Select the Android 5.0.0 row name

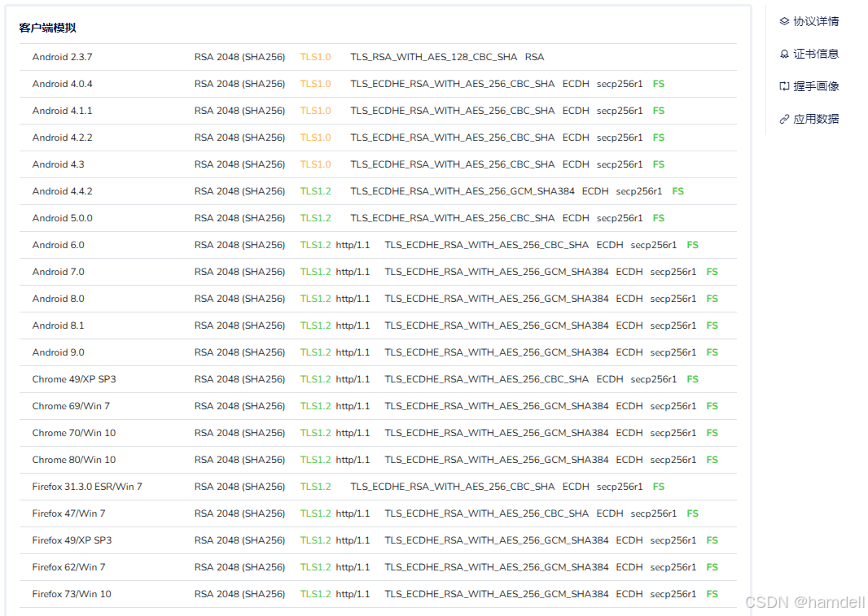click(x=62, y=218)
